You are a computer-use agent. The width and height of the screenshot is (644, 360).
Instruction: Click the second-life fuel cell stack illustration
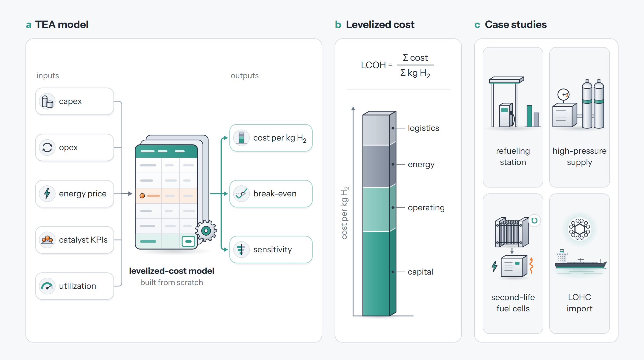pos(512,232)
